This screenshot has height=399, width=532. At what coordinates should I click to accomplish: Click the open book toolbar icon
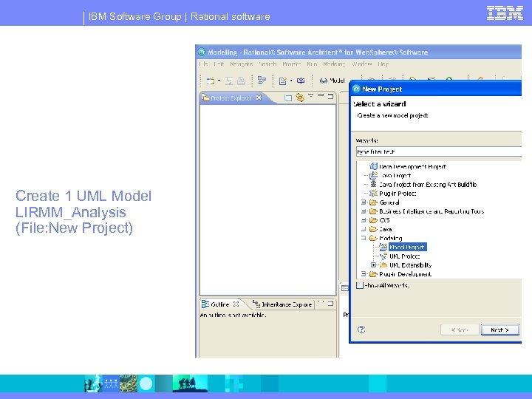tap(301, 81)
